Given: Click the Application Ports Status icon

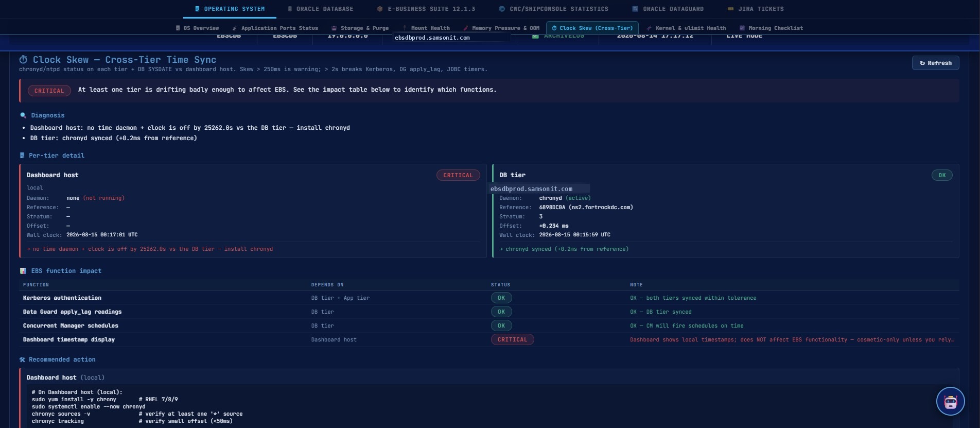Looking at the screenshot, I should coord(235,28).
